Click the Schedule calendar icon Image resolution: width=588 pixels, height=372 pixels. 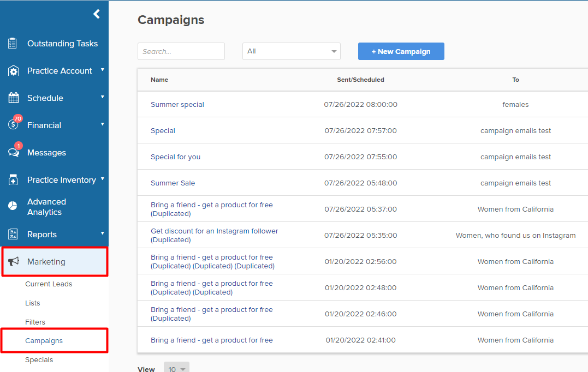pyautogui.click(x=13, y=98)
